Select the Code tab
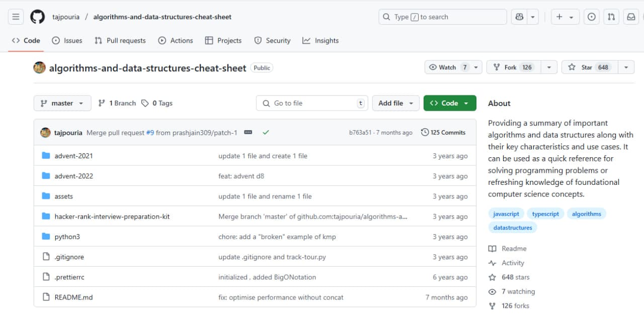The width and height of the screenshot is (644, 315). click(26, 41)
